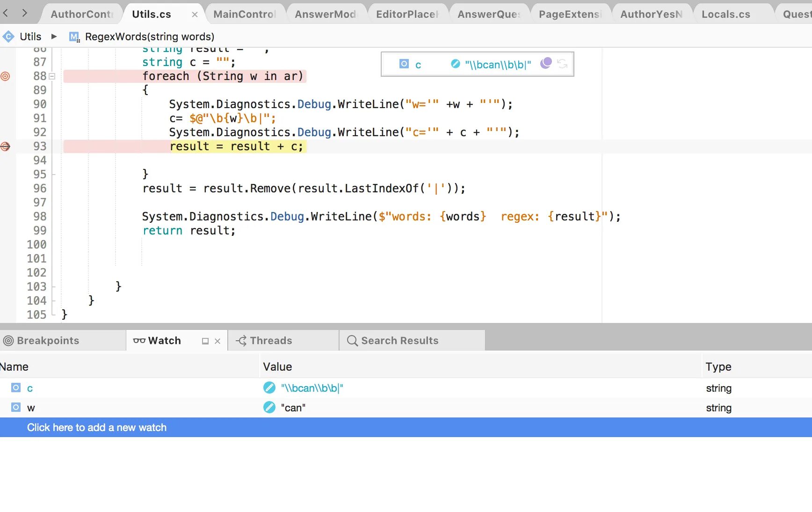Click the highlighted result = result + c line
The image size is (812, 512).
pyautogui.click(x=237, y=146)
